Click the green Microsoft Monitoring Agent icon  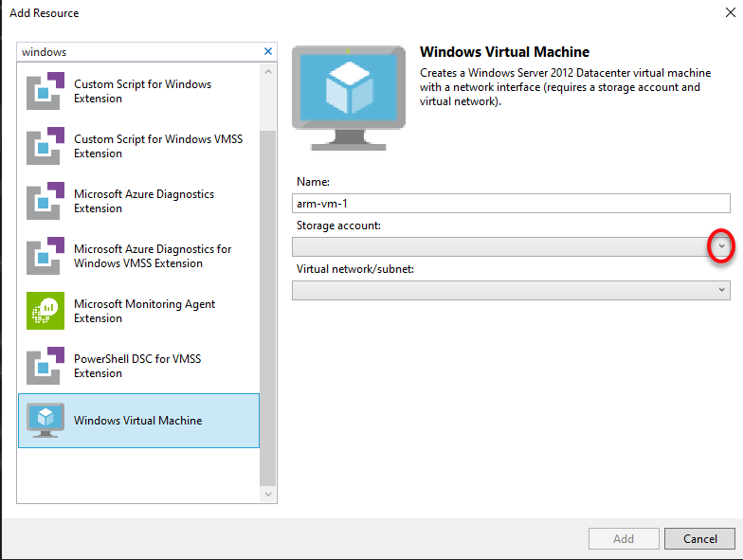point(45,311)
